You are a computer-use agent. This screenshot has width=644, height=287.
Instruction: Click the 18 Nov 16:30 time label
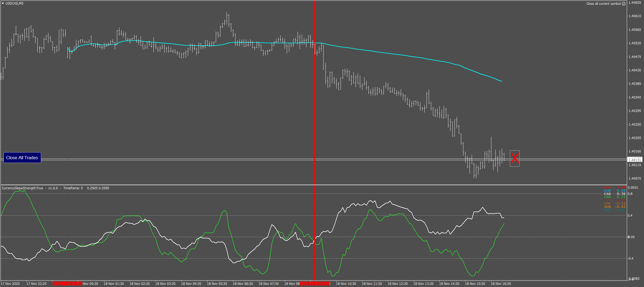[501, 284]
